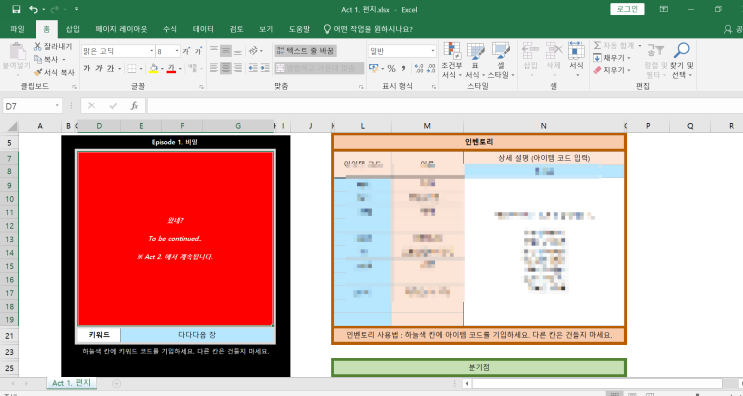Screen dimensions: 743x396
Task: Select column header N
Action: click(544, 126)
